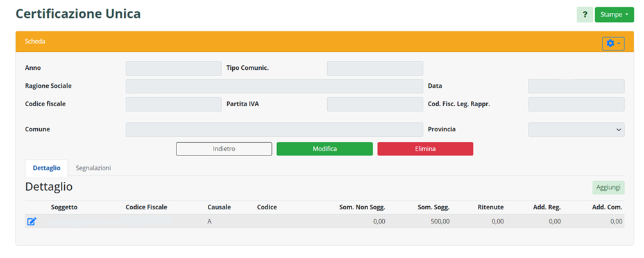Click the question mark help button
This screenshot has height=258, width=644.
click(x=584, y=15)
